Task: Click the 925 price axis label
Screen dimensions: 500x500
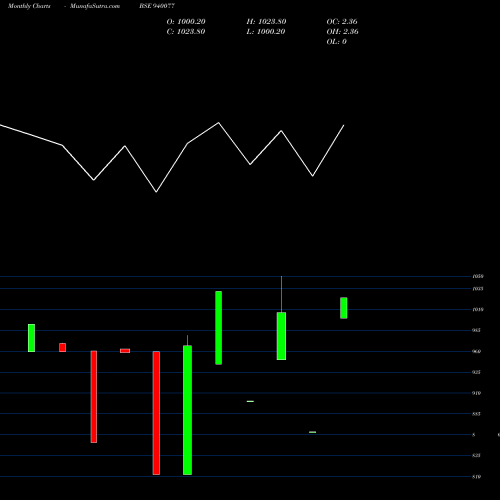Action: tap(476, 372)
